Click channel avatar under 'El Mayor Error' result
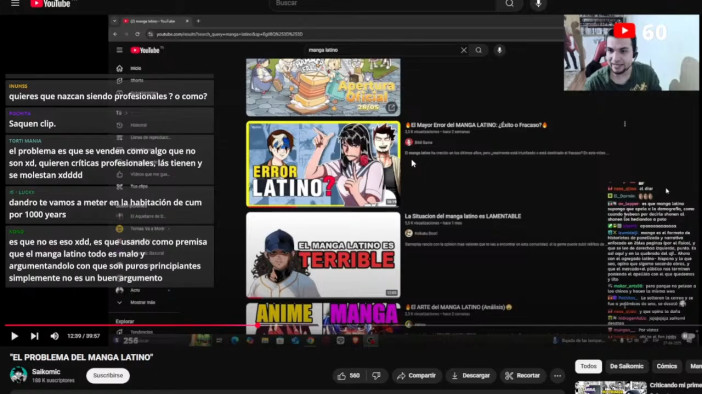The image size is (702, 394). tap(409, 142)
